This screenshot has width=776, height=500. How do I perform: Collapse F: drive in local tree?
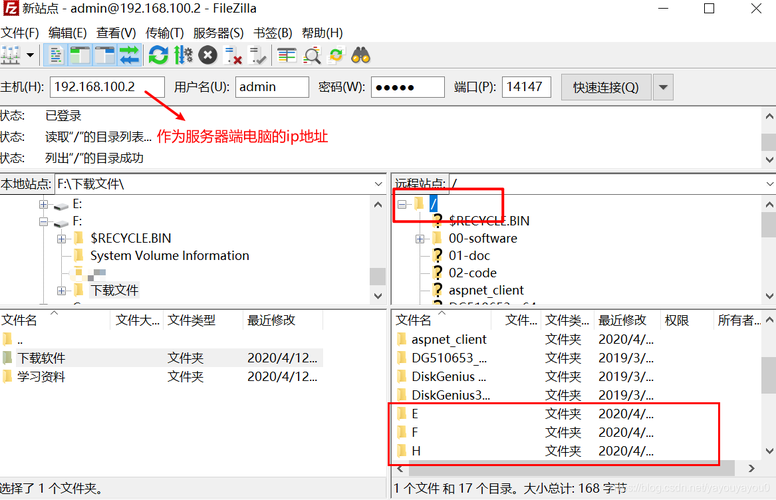click(x=44, y=221)
